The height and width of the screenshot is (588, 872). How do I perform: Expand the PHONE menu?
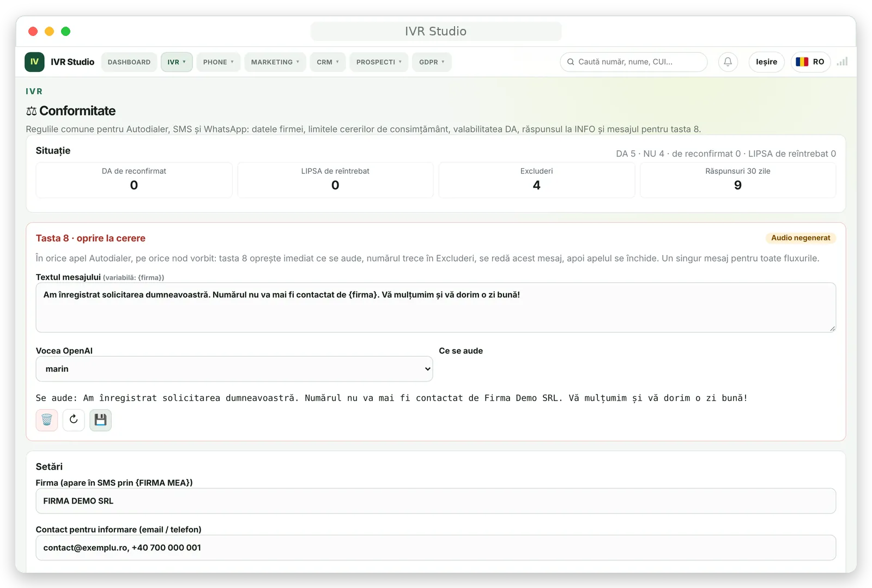click(x=219, y=62)
